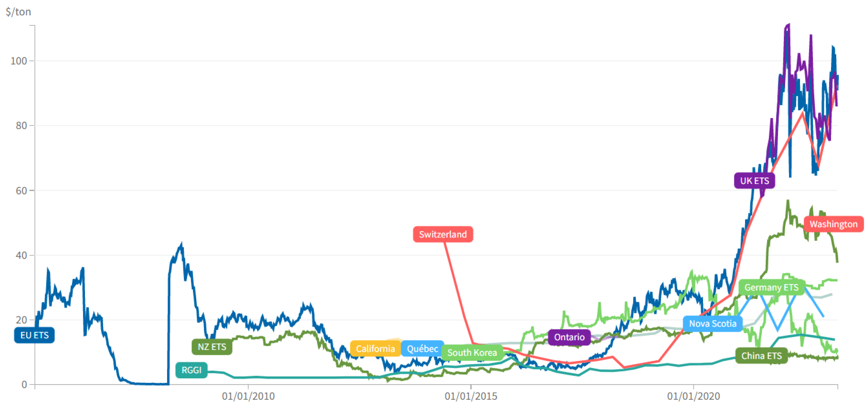Select the purple Ontario label
868x410 pixels.
569,337
